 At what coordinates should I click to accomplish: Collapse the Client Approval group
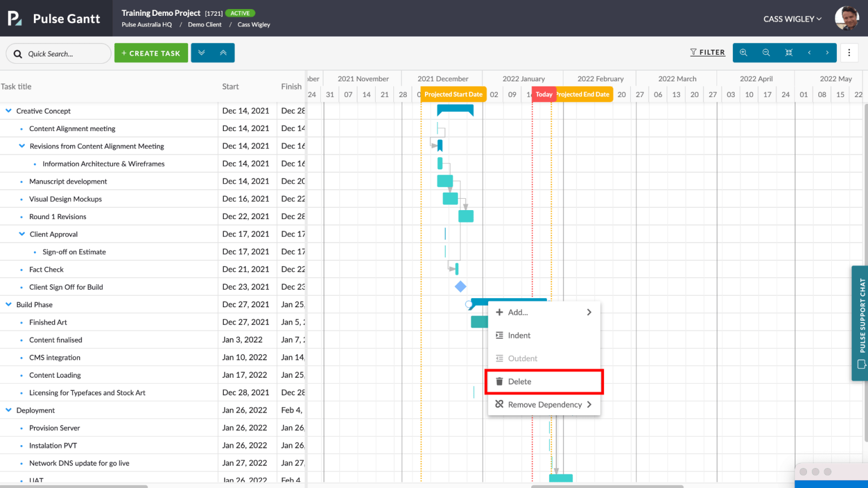[x=22, y=234]
